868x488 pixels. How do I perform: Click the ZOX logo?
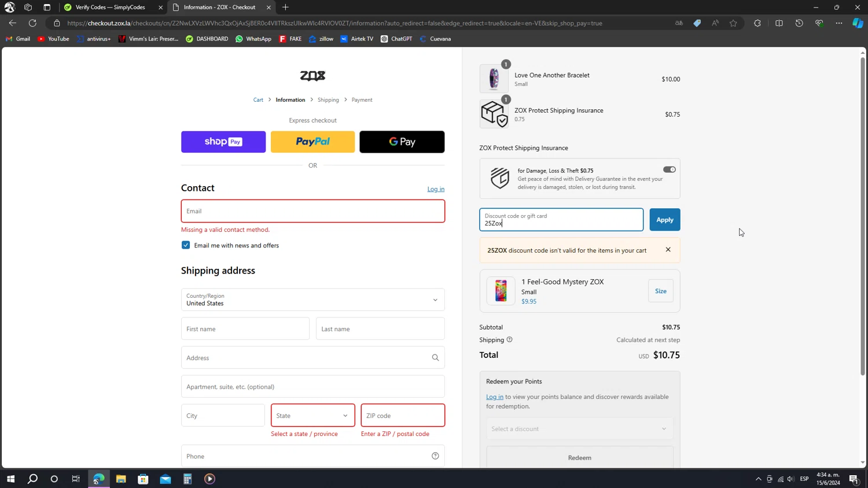click(312, 76)
